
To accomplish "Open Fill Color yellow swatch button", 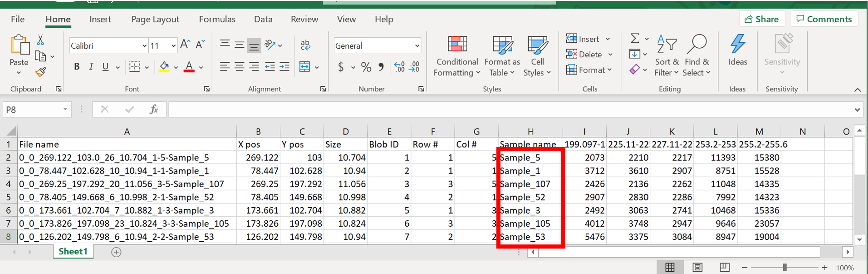I will coord(164,67).
